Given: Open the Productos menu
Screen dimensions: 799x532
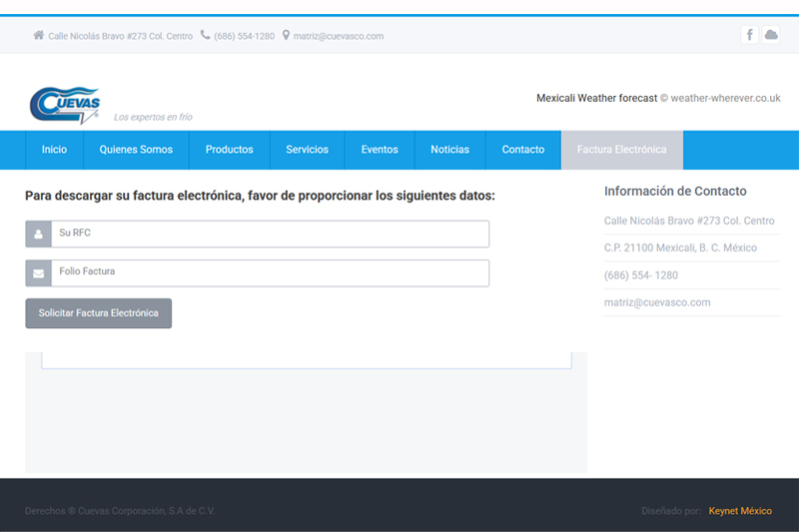Looking at the screenshot, I should coord(229,150).
